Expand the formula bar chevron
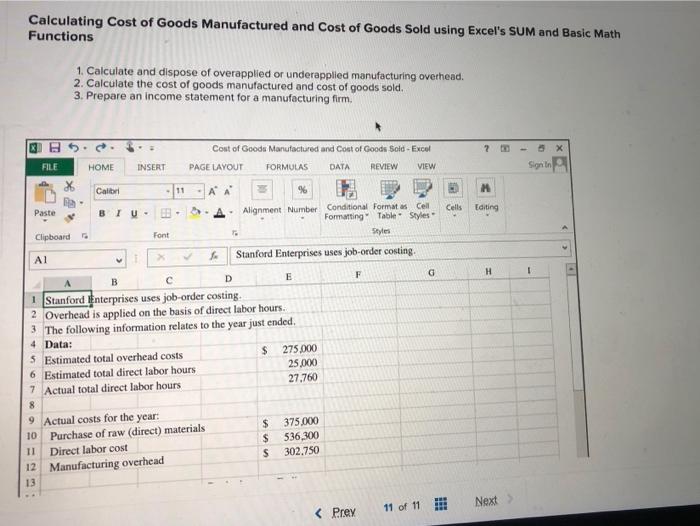 click(564, 246)
